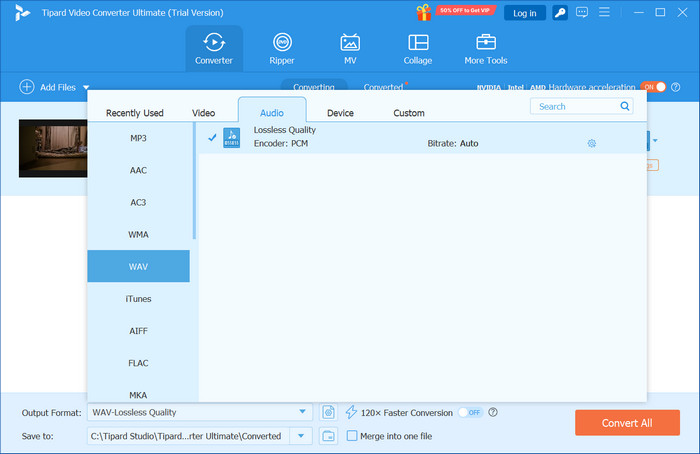The width and height of the screenshot is (700, 454).
Task: Open the feedback chat icon
Action: pyautogui.click(x=582, y=12)
